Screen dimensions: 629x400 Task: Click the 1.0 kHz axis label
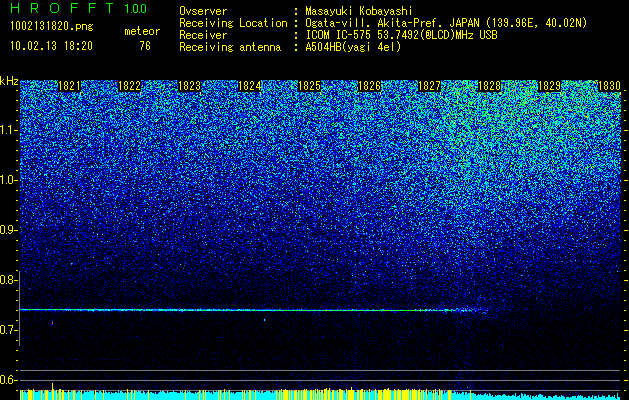pos(9,180)
